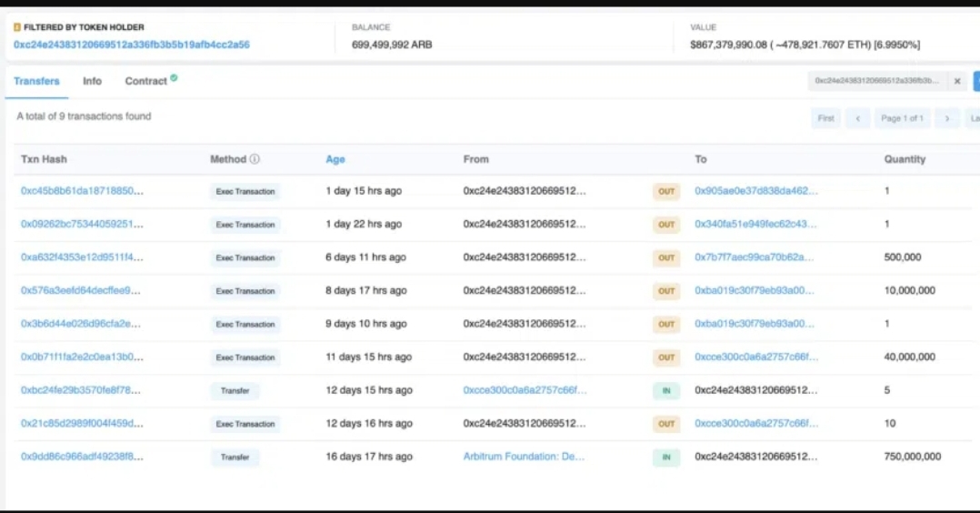The height and width of the screenshot is (513, 980).
Task: Open recipient address 0x7b7f7aec99ca70b62a
Action: 755,257
